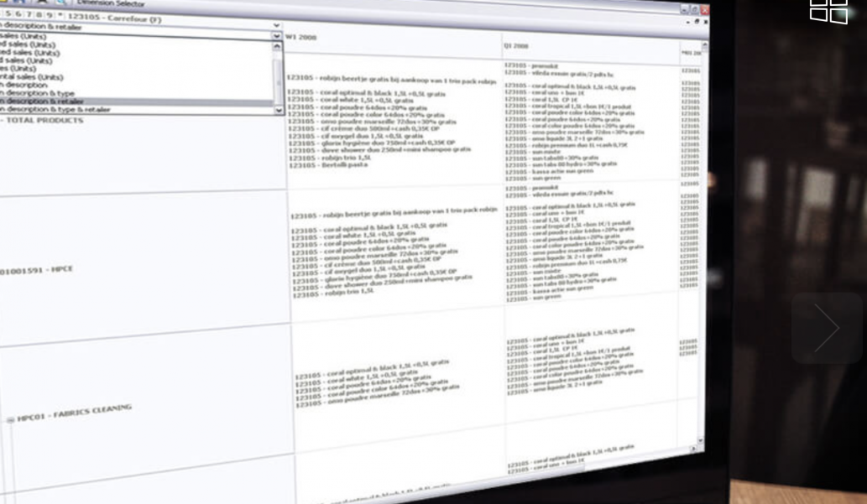Click the 'W1 2008' column header
867x504 pixels.
point(301,37)
